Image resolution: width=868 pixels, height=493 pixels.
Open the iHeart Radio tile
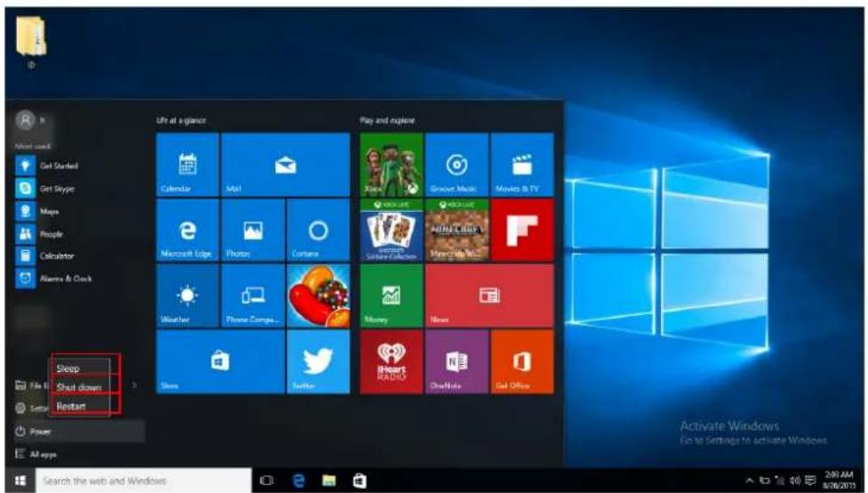point(391,361)
